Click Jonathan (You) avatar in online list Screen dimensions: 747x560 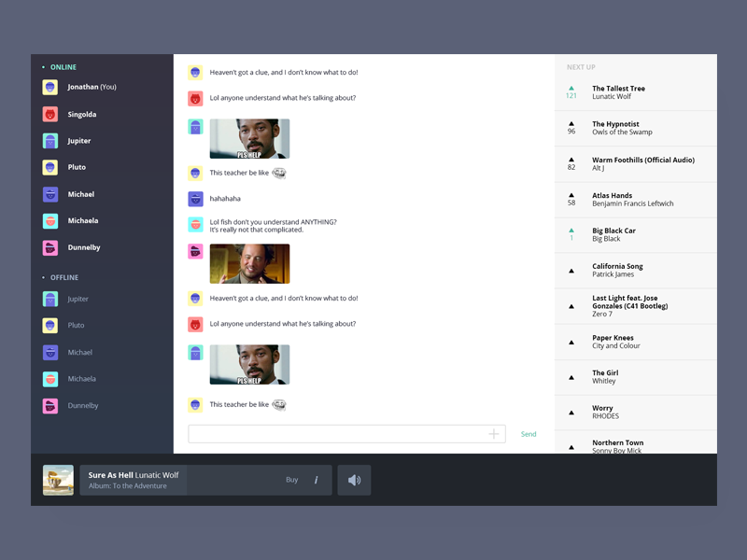click(50, 87)
